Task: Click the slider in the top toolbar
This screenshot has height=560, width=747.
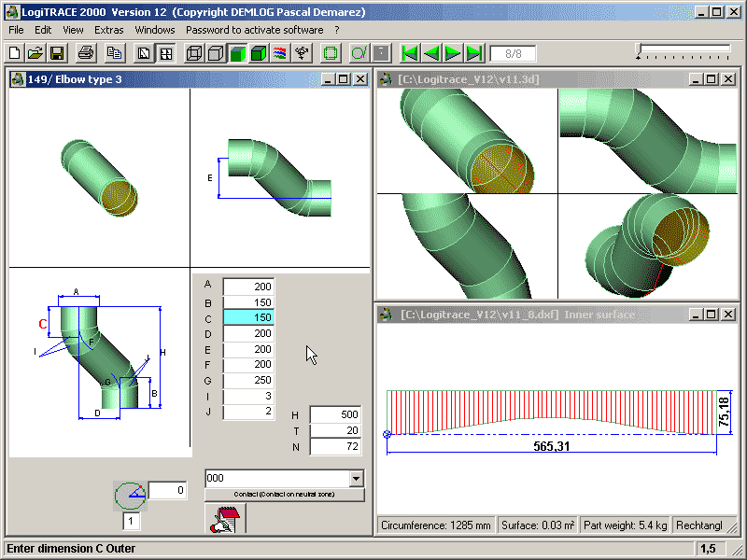Action: tap(684, 51)
